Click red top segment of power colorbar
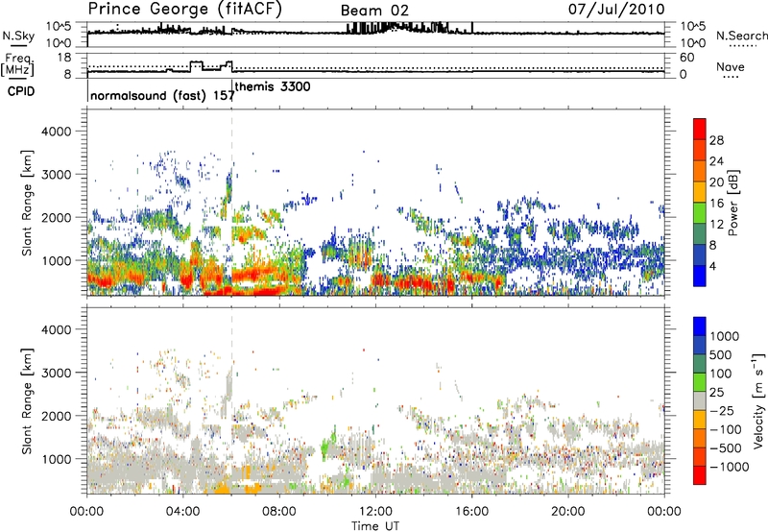This screenshot has width=768, height=532. tap(700, 130)
